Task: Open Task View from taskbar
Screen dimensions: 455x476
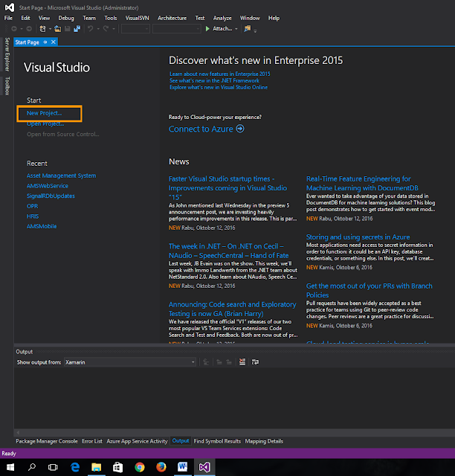Action: [53, 467]
